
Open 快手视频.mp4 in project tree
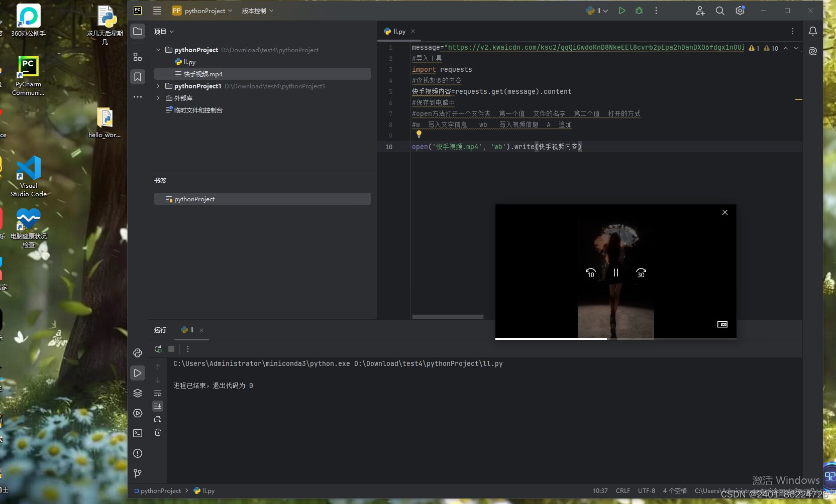tap(202, 74)
